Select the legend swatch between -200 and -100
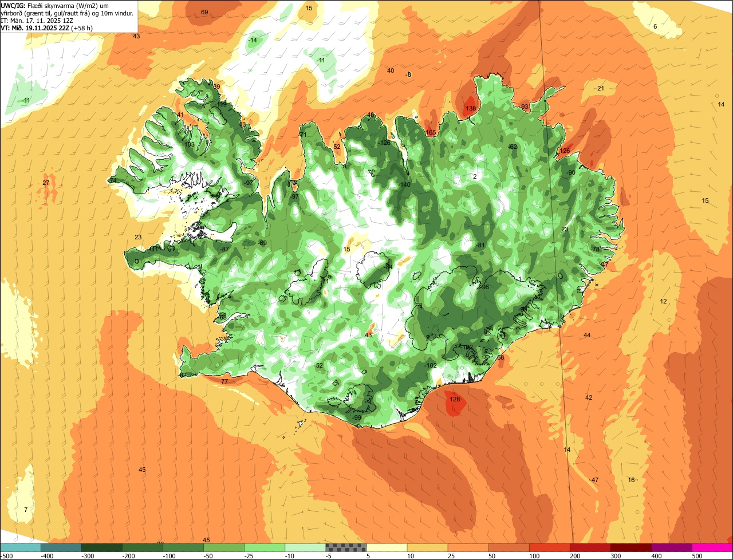The height and width of the screenshot is (560, 733). pyautogui.click(x=142, y=547)
